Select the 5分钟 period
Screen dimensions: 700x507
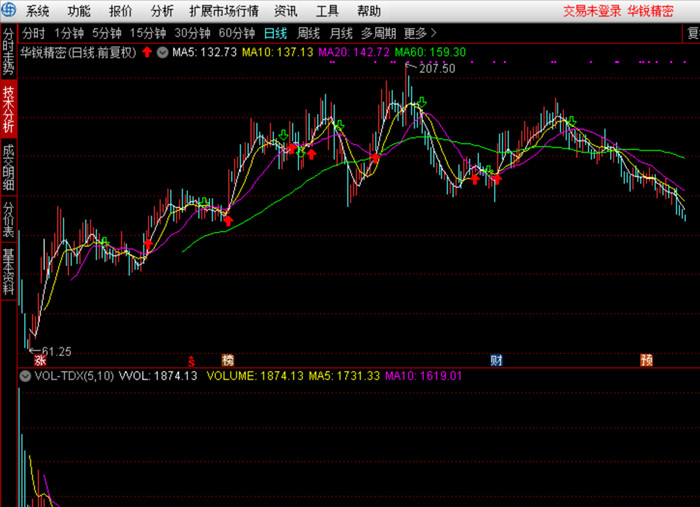point(106,32)
